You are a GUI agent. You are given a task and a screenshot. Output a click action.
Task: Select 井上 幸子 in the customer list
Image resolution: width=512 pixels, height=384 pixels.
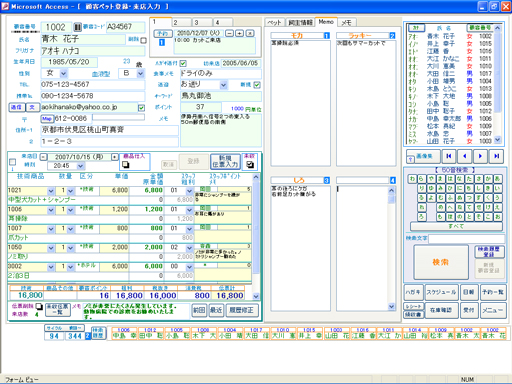point(451,44)
